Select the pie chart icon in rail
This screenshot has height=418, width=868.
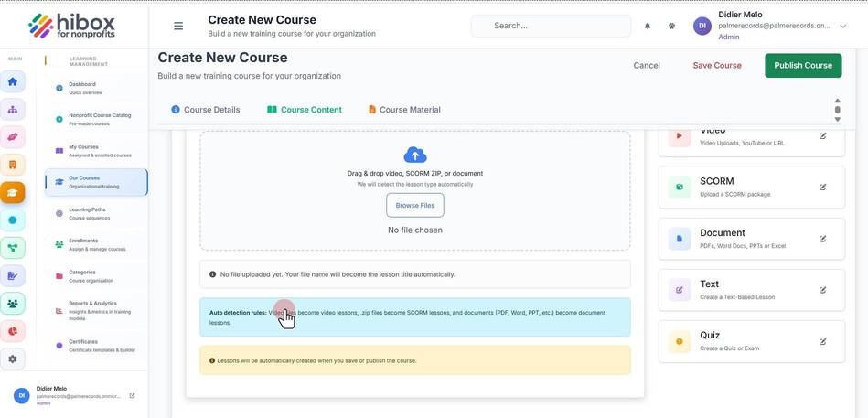13,331
